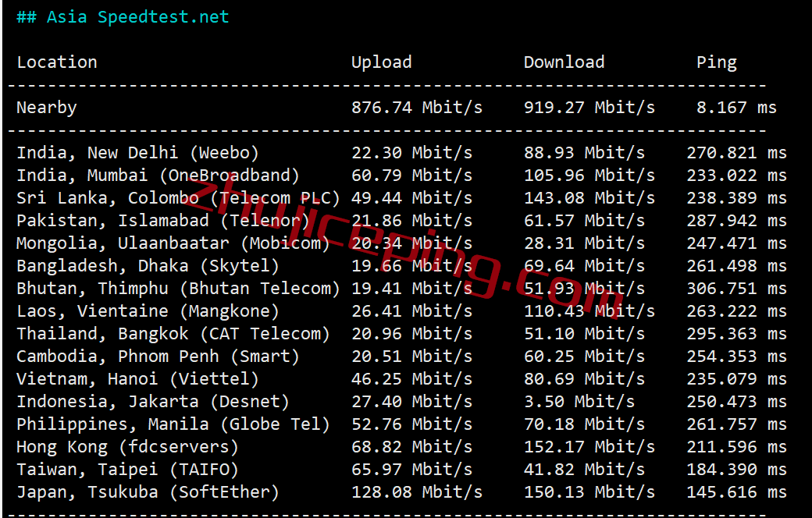812x518 pixels.
Task: Click Nearby upload value 876.74 Mbit/s
Action: [x=417, y=108]
